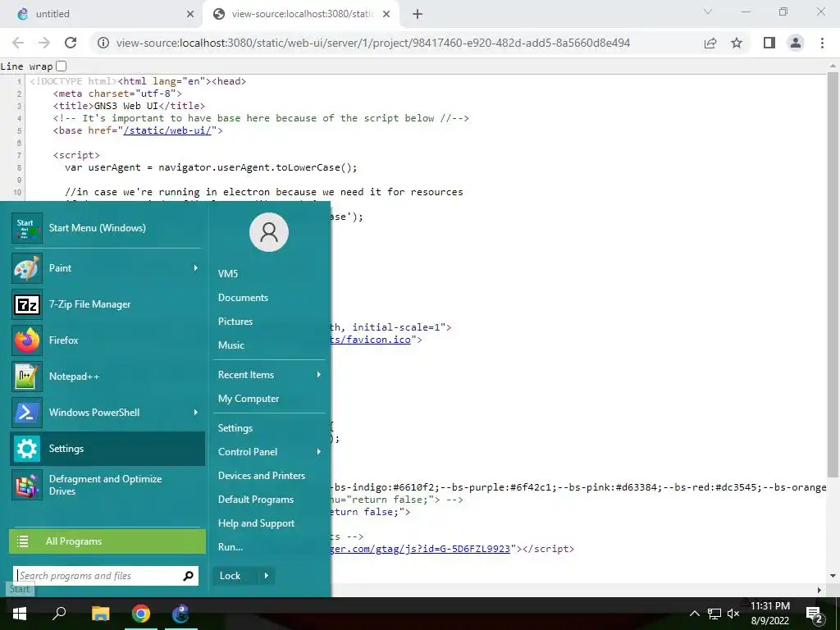Open the taskbar clock and date
This screenshot has height=630, width=840.
(769, 614)
